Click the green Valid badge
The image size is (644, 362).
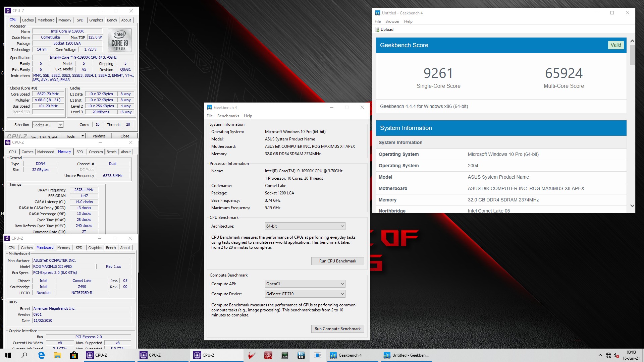coord(616,45)
